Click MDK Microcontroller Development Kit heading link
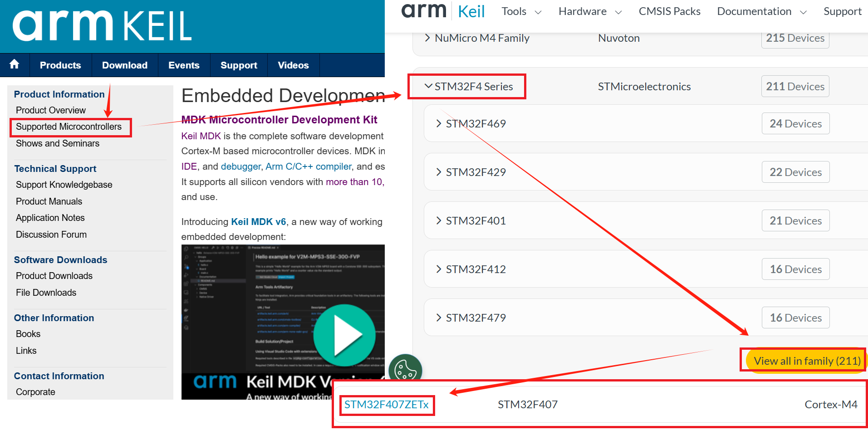This screenshot has width=868, height=440. [x=279, y=120]
